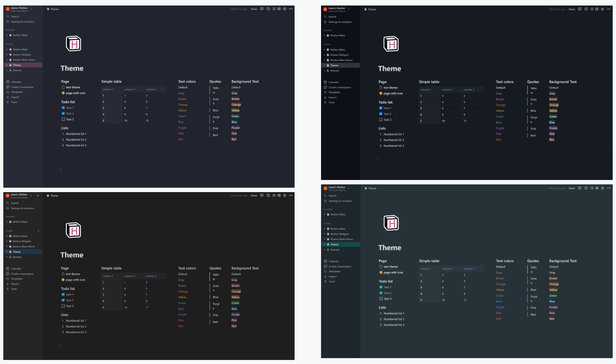Viewport: 616px width, 364px height.
Task: Add private page with plus icon in blue-accent window
Action: (38, 231)
